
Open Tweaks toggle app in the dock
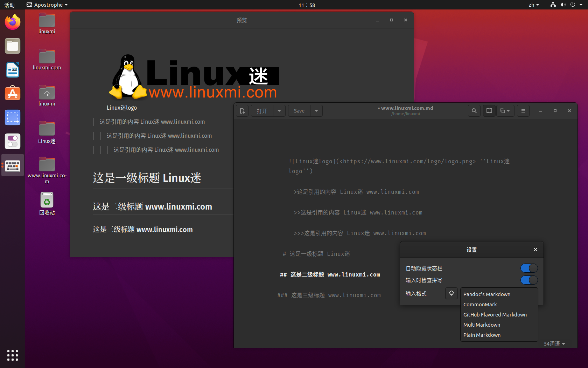(13, 141)
